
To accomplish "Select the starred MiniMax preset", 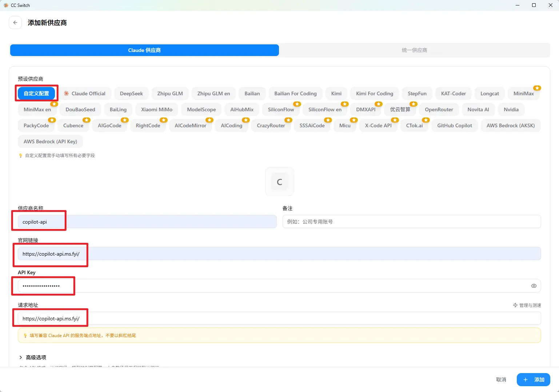I will pos(523,93).
